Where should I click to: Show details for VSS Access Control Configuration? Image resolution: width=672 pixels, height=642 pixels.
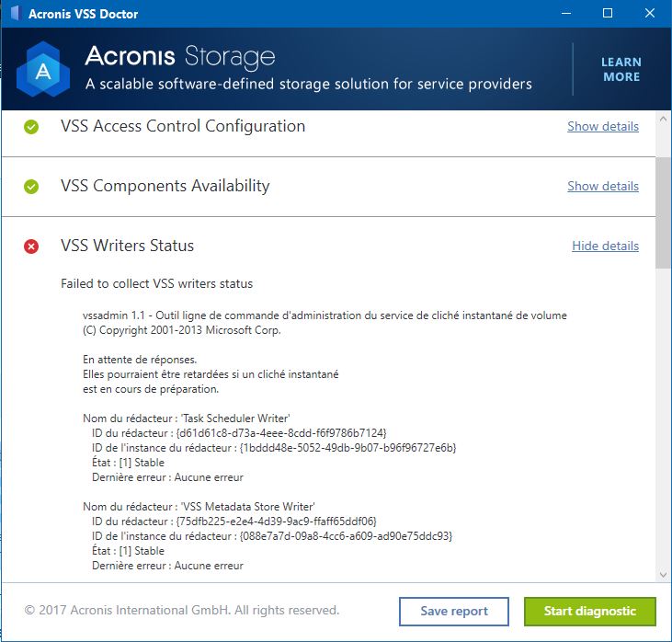pyautogui.click(x=602, y=126)
